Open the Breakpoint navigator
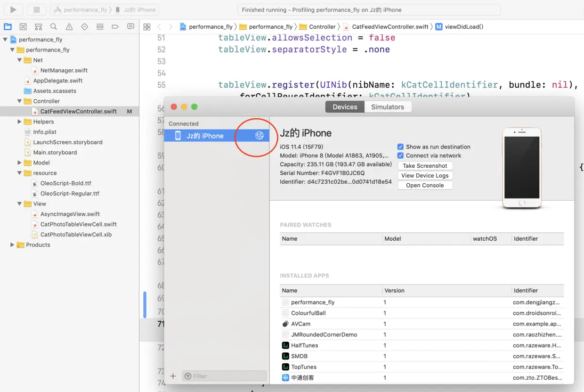The width and height of the screenshot is (584, 392). (x=115, y=27)
